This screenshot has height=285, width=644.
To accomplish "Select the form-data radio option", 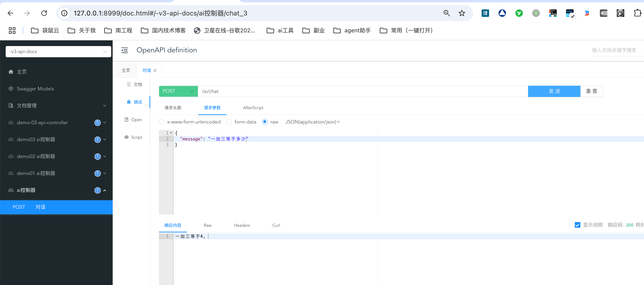I will click(x=229, y=122).
